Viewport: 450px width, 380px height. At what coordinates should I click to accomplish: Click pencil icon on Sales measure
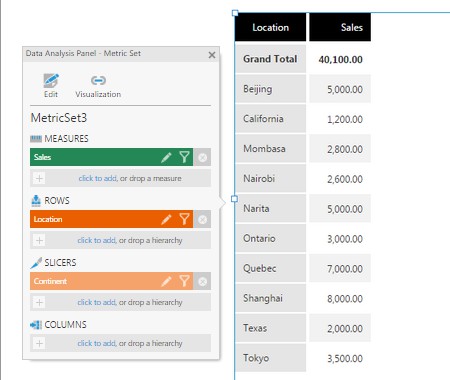[166, 157]
